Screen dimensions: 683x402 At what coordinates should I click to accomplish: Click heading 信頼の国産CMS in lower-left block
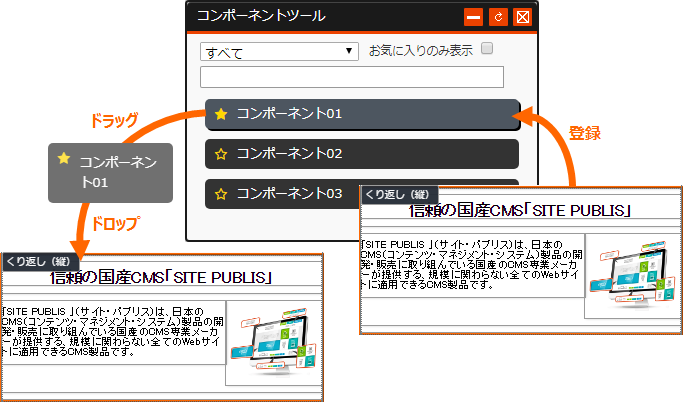(161, 277)
